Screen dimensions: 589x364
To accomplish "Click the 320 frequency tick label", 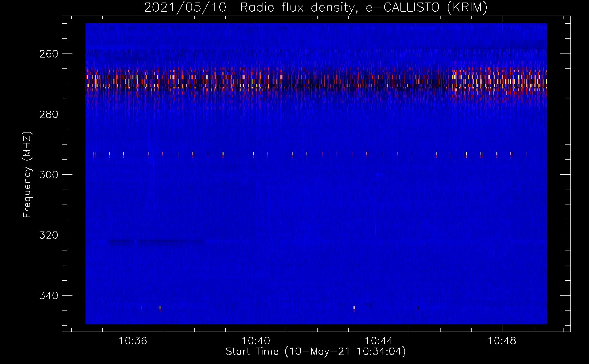I will point(49,235).
